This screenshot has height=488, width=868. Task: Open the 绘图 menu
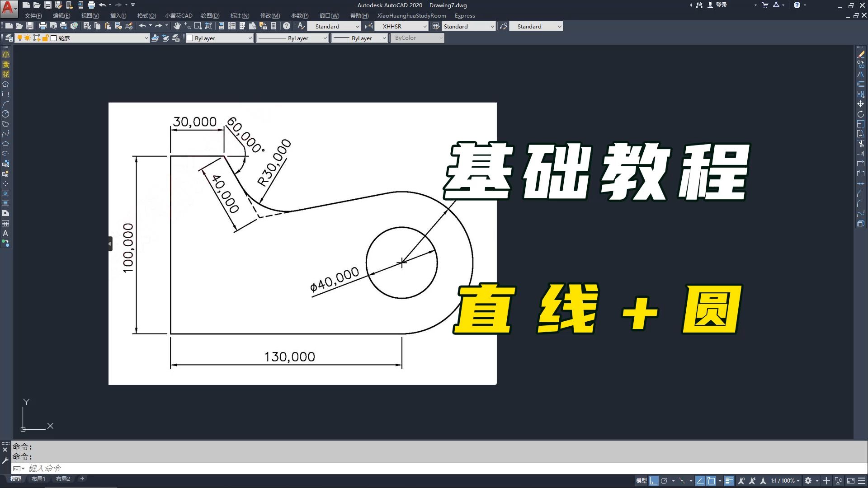210,15
